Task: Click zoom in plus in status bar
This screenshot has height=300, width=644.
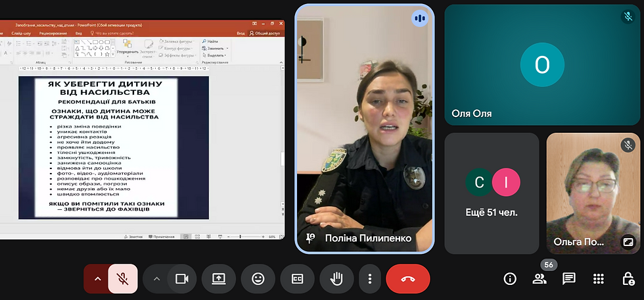Action: [264, 237]
